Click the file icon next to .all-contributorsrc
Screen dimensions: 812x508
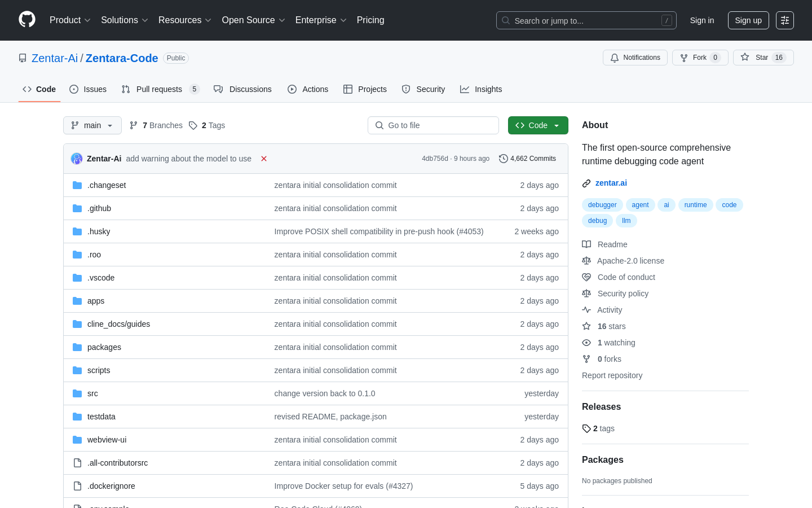pyautogui.click(x=77, y=463)
